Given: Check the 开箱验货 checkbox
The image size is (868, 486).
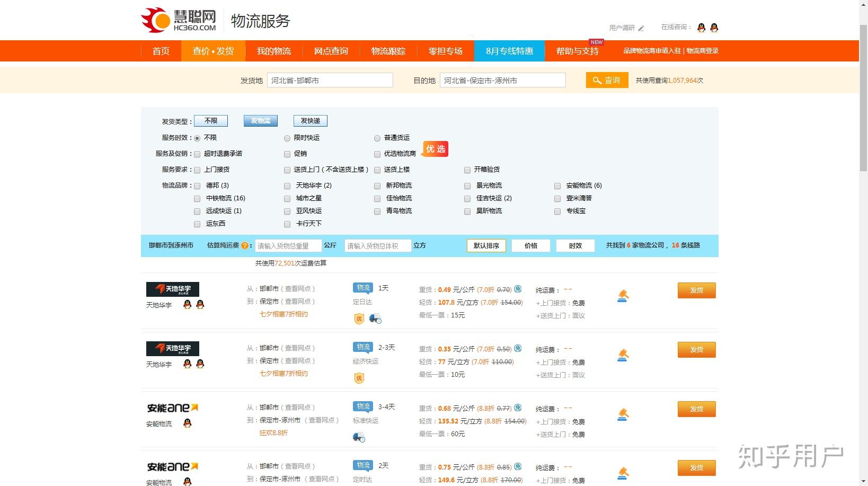Looking at the screenshot, I should (467, 170).
